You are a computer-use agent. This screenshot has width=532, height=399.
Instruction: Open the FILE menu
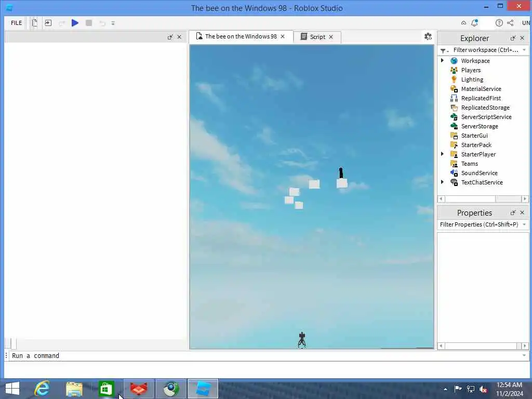coord(16,23)
